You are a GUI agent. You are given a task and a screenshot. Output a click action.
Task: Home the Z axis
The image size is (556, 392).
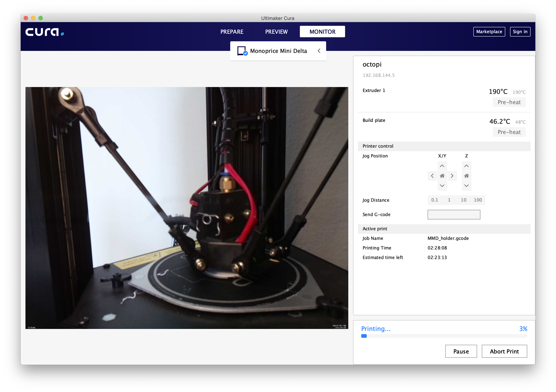pyautogui.click(x=466, y=176)
